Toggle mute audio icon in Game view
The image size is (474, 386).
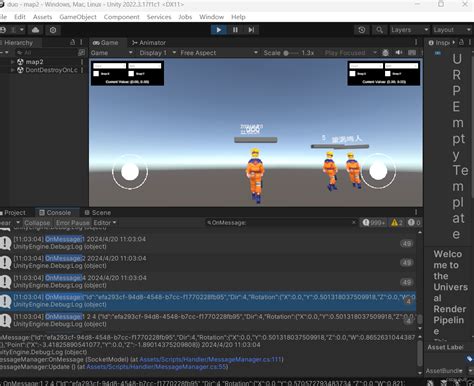point(399,53)
